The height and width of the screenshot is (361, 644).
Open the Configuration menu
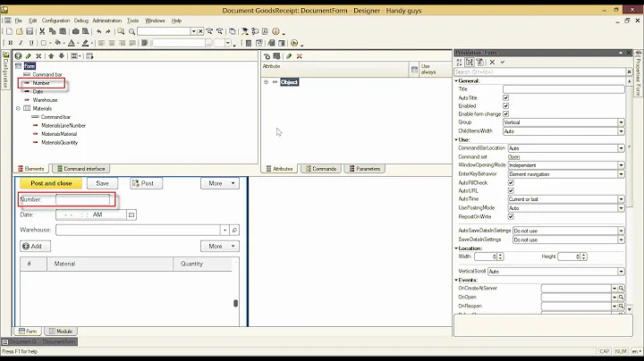(55, 21)
